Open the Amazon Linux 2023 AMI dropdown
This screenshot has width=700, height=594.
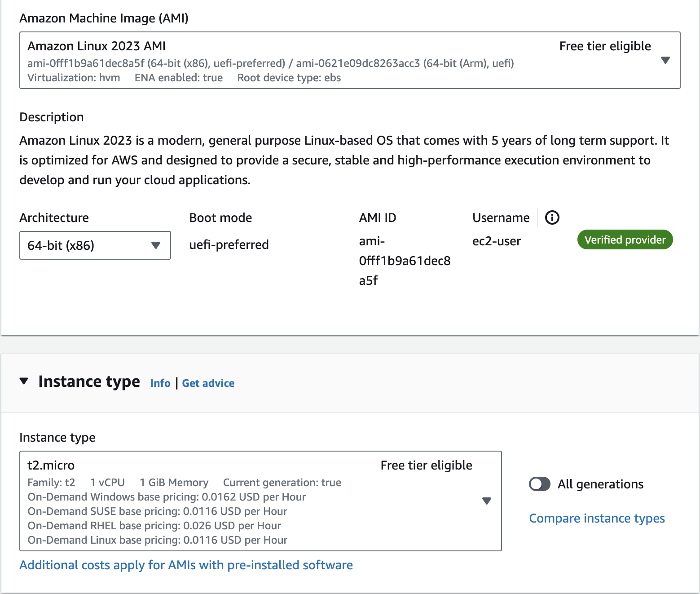coord(349,60)
